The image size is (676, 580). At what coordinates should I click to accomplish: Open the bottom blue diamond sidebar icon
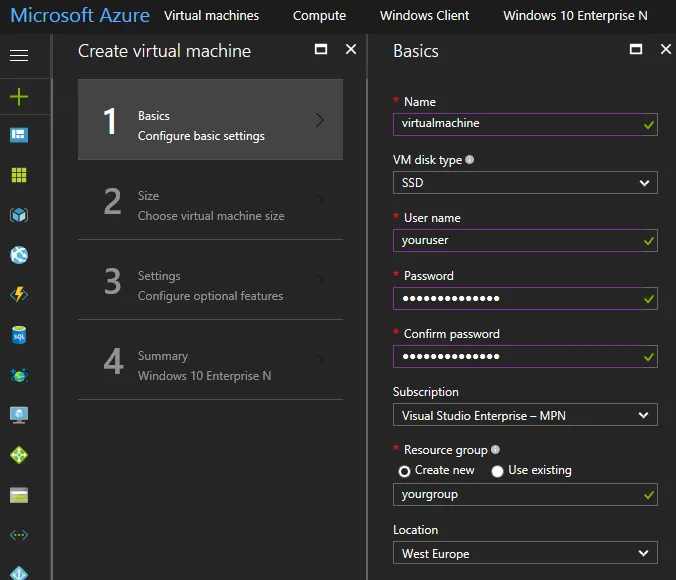pos(19,573)
